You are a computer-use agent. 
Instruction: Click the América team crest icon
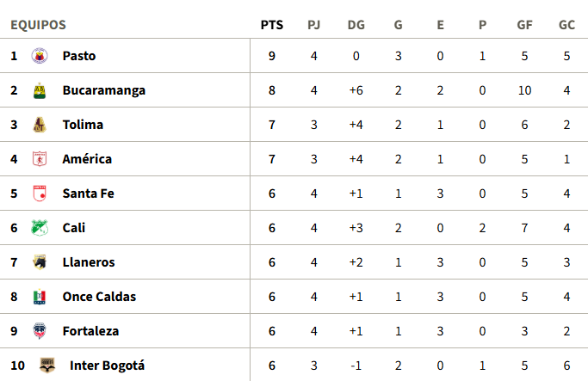pyautogui.click(x=39, y=159)
